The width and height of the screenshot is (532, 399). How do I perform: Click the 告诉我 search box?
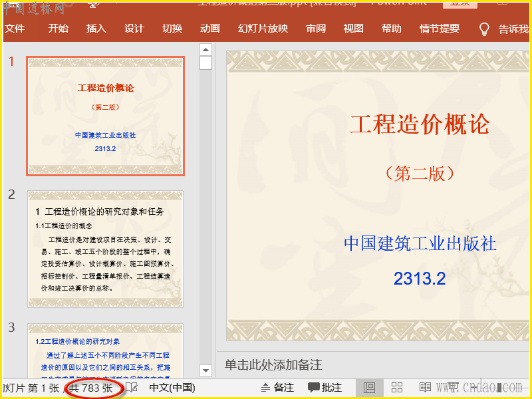pyautogui.click(x=513, y=29)
